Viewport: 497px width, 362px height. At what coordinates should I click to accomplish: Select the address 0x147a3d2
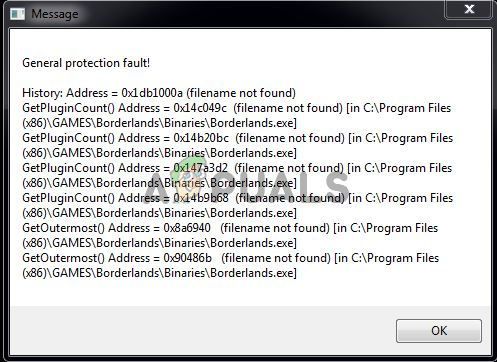click(x=201, y=168)
